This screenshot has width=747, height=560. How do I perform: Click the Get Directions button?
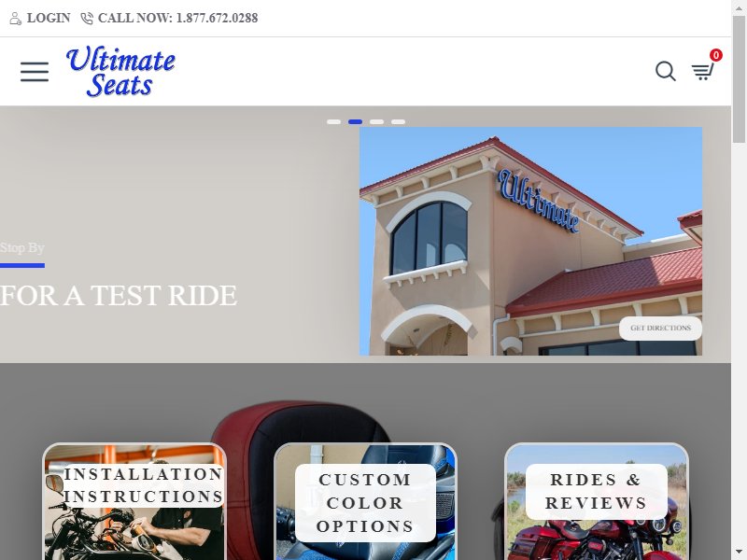click(660, 329)
